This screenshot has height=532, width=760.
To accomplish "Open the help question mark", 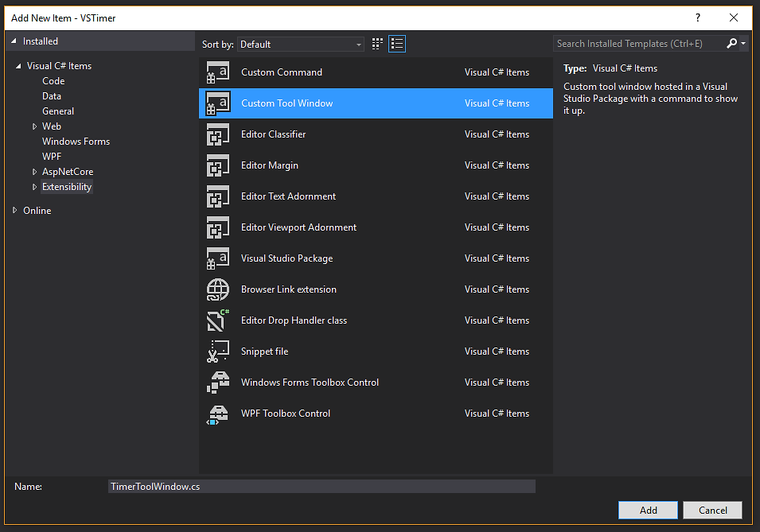I will (x=697, y=18).
